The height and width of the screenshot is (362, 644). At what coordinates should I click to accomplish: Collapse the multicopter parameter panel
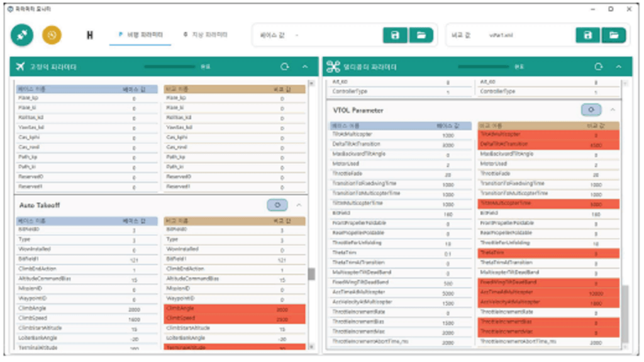(619, 67)
